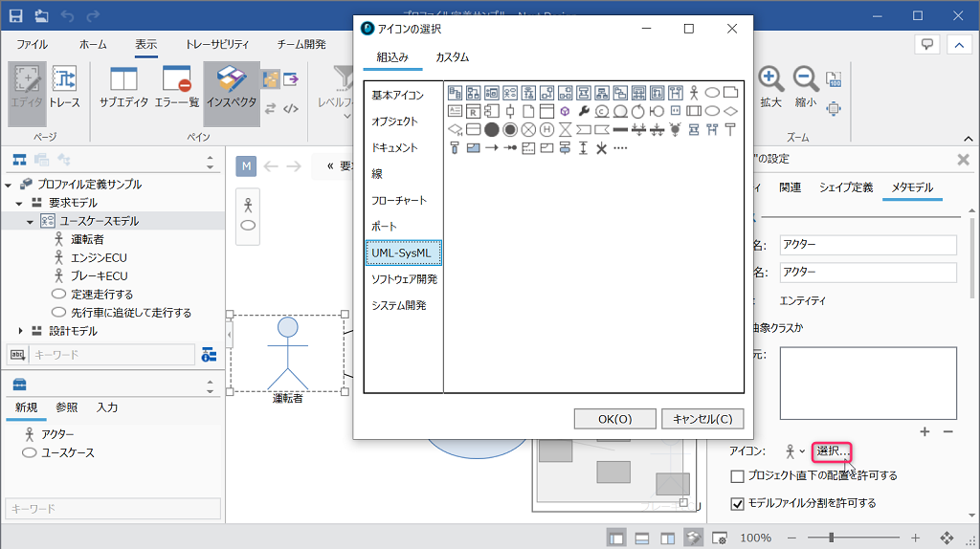Click the fit-to-window icon in the status bar
This screenshot has height=549, width=980.
tap(947, 538)
